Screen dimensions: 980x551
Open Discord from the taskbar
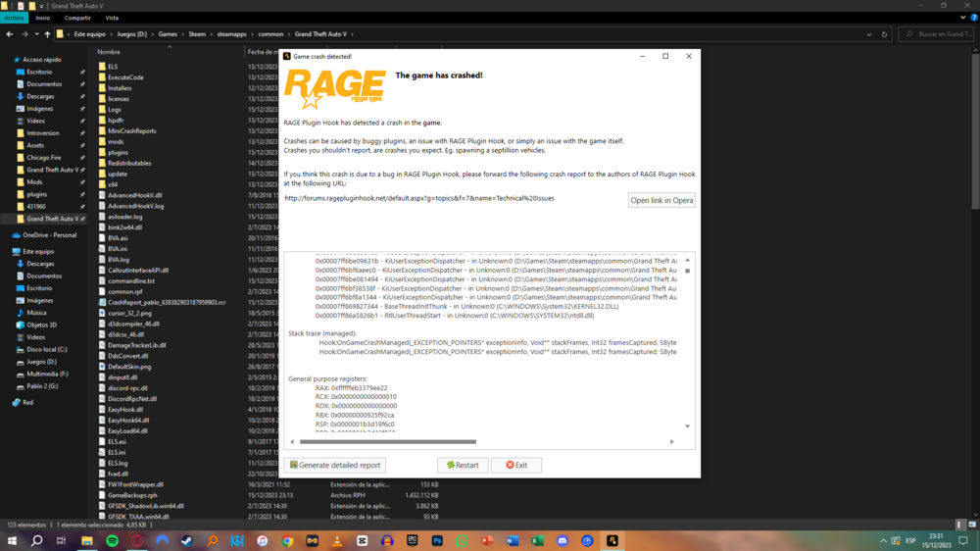pyautogui.click(x=563, y=540)
